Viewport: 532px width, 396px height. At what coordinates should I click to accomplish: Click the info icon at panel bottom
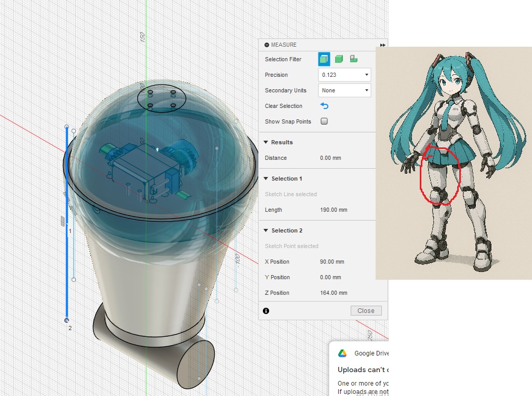266,311
